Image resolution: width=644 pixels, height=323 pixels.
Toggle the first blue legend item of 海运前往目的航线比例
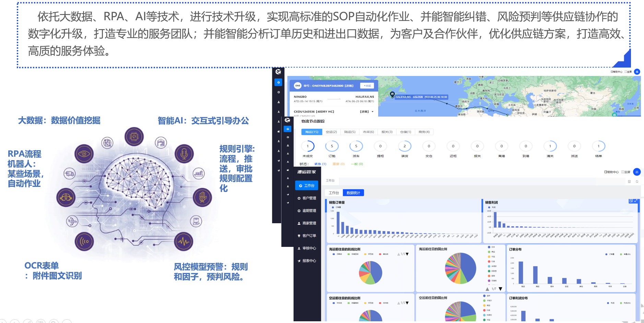337,254
